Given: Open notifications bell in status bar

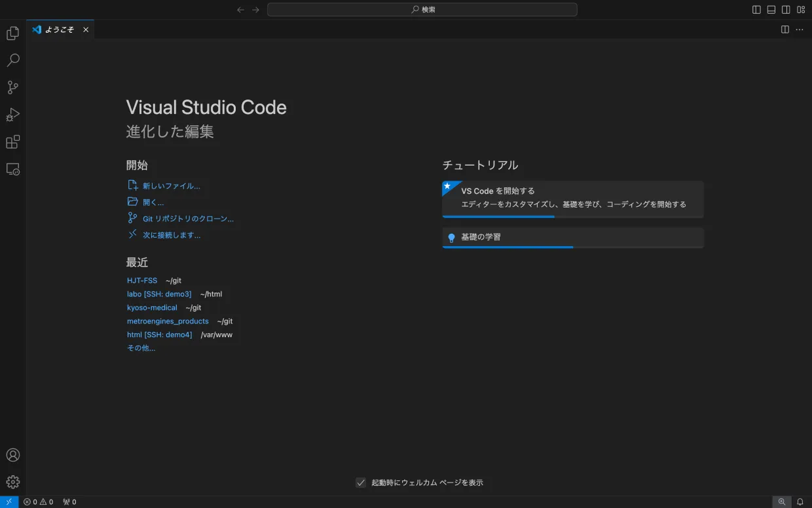Looking at the screenshot, I should pyautogui.click(x=800, y=502).
